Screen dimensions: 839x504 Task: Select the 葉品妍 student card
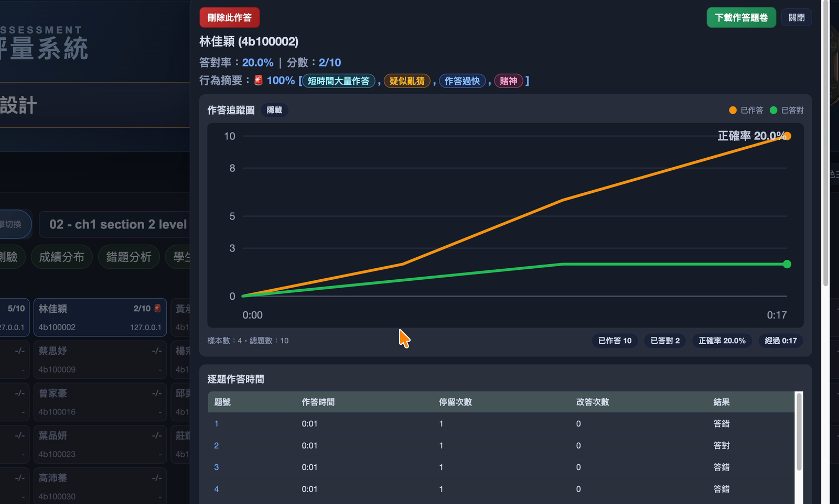point(100,445)
